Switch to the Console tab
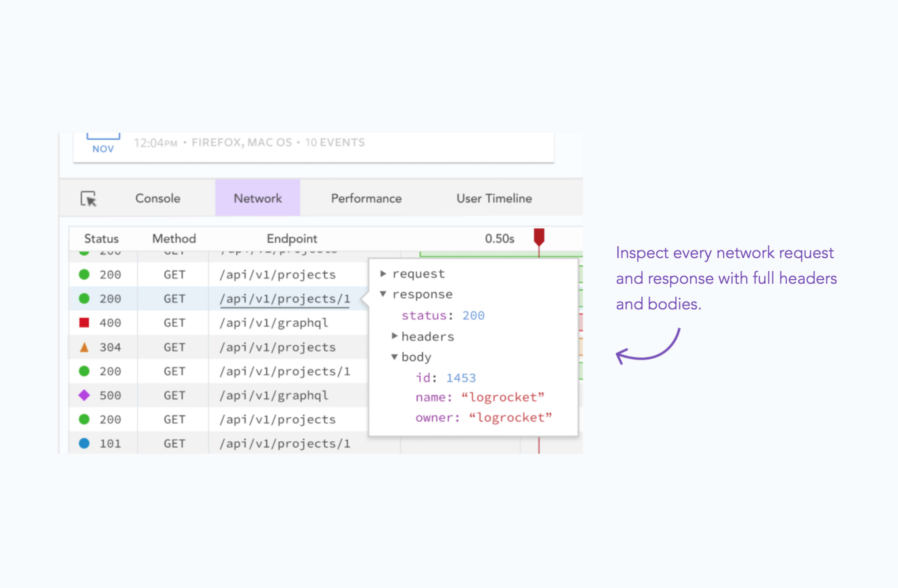898x588 pixels. [x=158, y=198]
